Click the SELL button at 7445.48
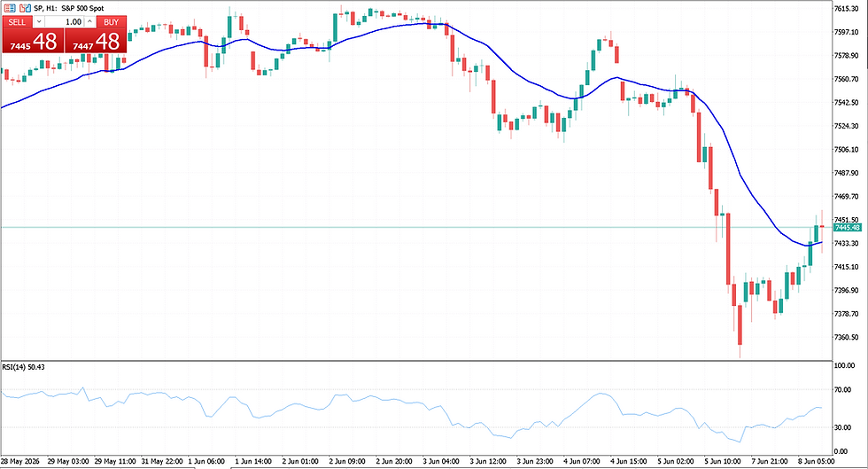This screenshot has height=469, width=868. click(x=34, y=41)
